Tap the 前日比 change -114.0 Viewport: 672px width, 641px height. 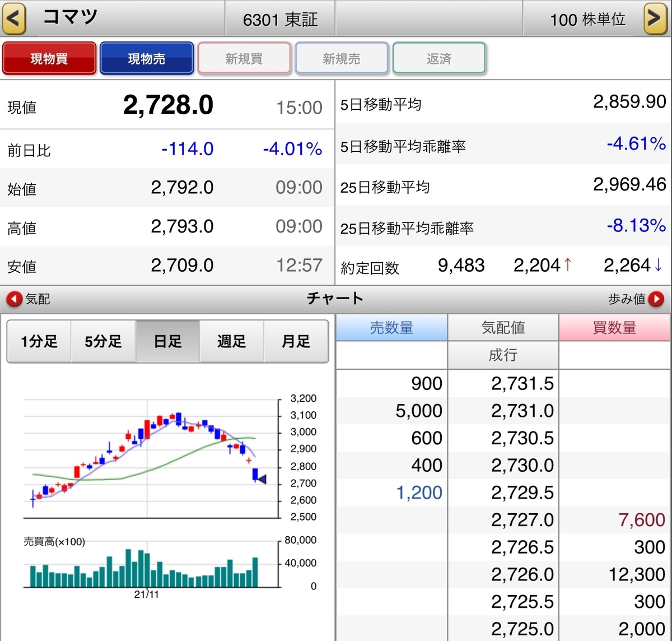click(x=187, y=149)
